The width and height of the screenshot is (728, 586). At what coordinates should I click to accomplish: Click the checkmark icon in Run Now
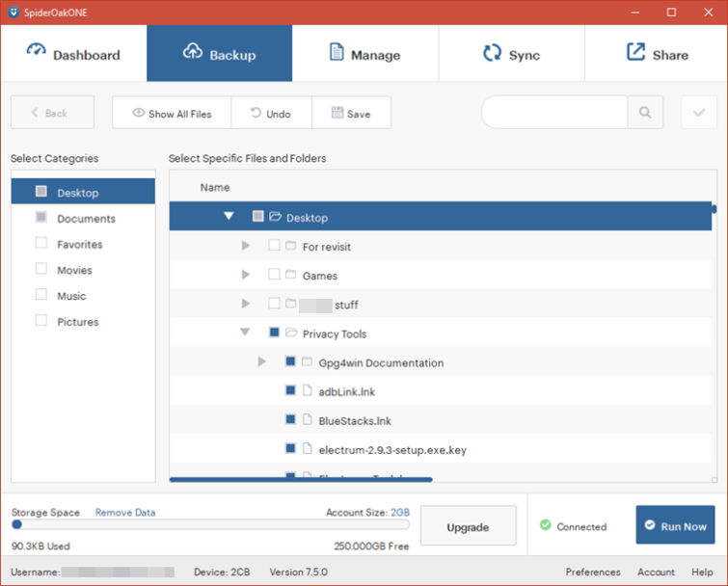pos(650,524)
